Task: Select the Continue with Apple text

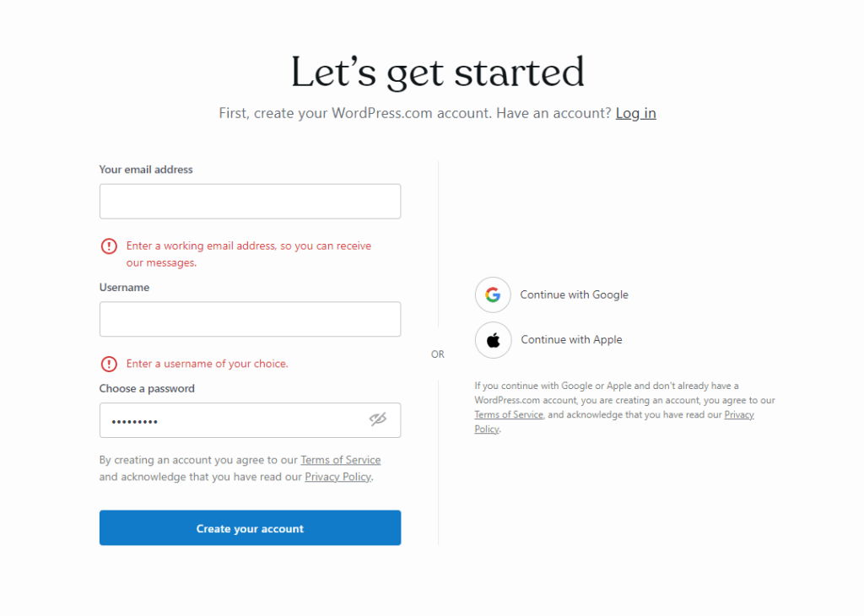Action: coord(571,340)
